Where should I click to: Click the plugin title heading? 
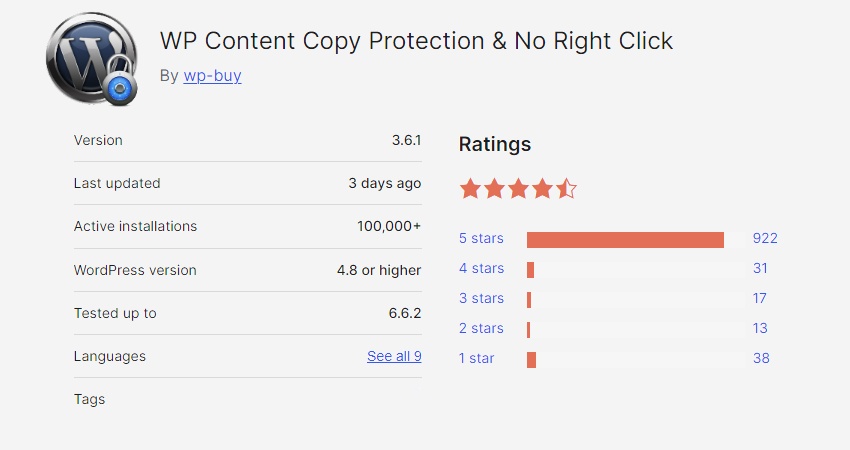(416, 41)
